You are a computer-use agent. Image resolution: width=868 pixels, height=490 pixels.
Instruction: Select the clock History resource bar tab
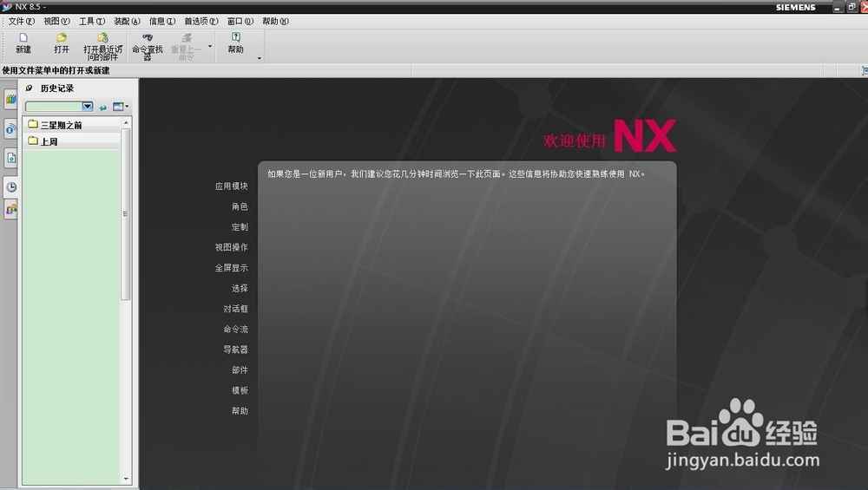(x=10, y=187)
